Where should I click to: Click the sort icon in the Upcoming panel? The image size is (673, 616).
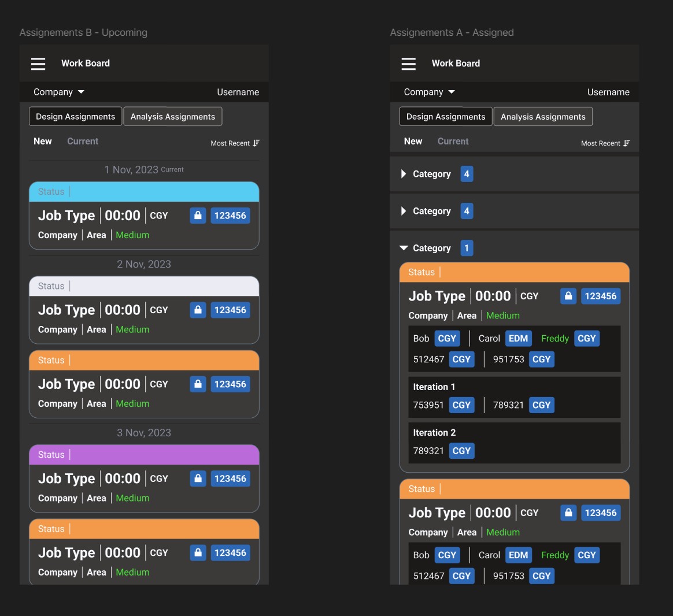coord(256,143)
